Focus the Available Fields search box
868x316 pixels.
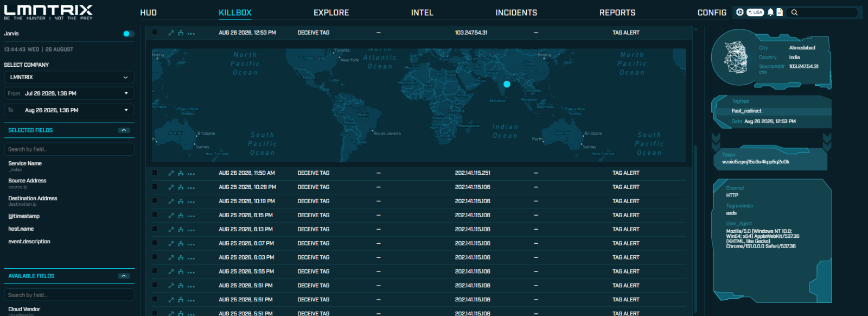[69, 295]
